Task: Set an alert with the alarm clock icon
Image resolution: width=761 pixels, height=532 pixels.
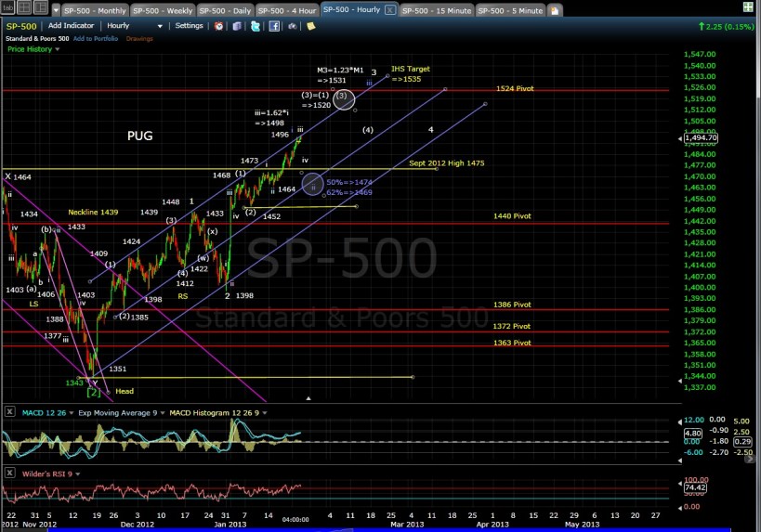Action: pos(219,26)
